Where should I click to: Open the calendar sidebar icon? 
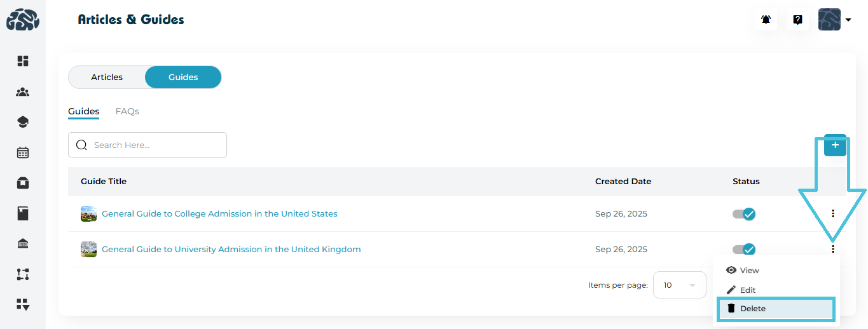coord(23,152)
